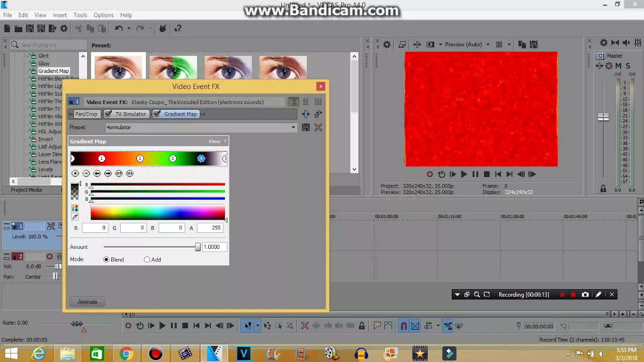Viewport: 644px width, 362px height.
Task: Mute the Master bus with the M button
Action: [x=618, y=66]
